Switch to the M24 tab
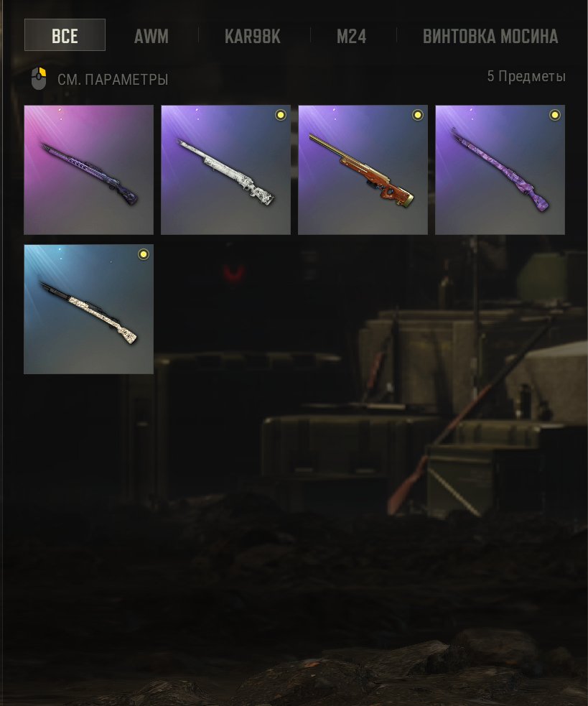Screen dimensions: 588x706 click(x=352, y=37)
